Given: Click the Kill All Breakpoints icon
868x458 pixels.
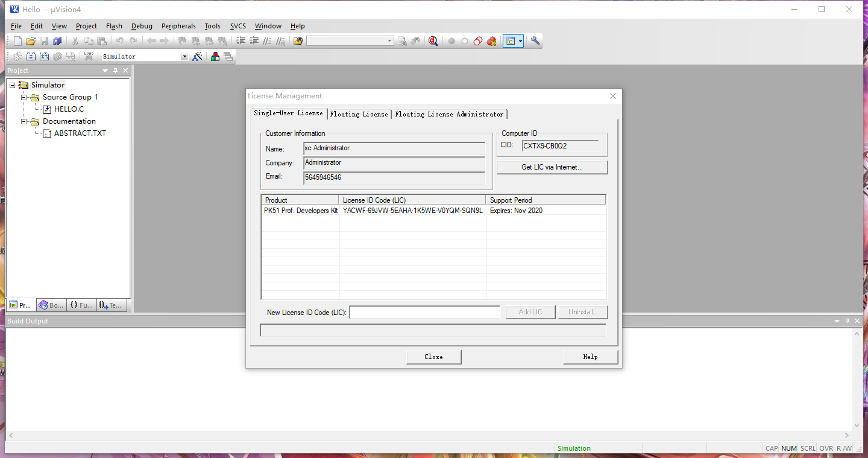Looking at the screenshot, I should (491, 41).
